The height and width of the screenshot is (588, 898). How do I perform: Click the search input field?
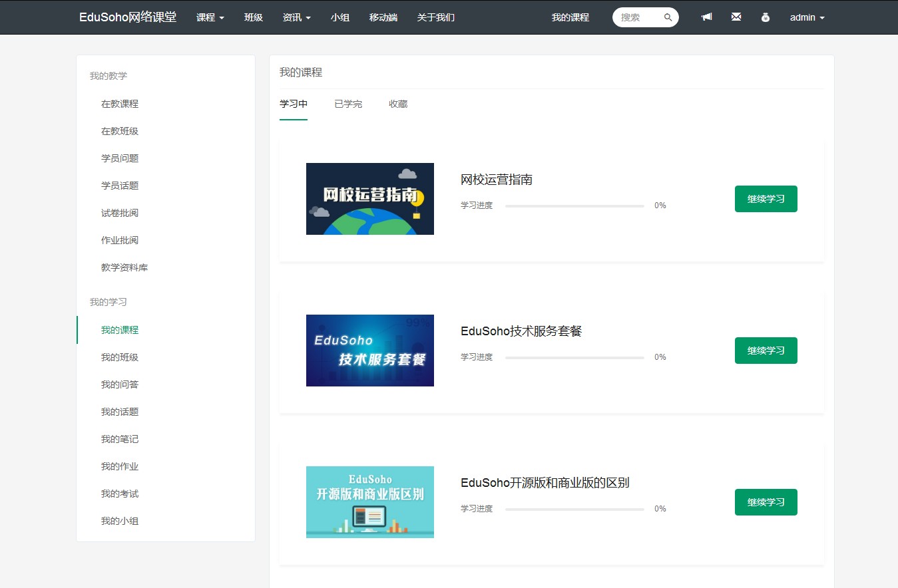pos(639,18)
